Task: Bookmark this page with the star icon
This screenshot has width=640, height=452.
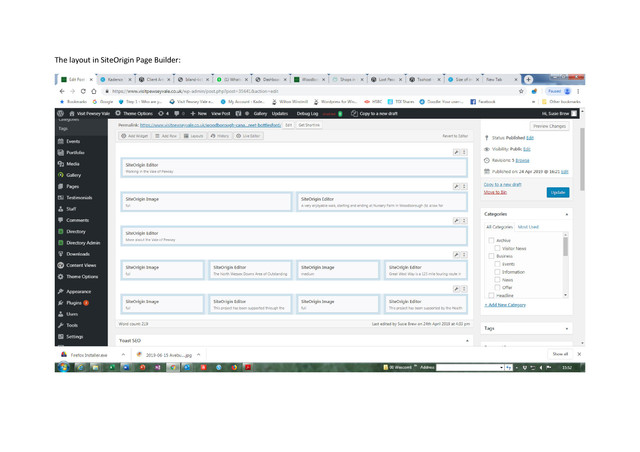Action: [521, 91]
